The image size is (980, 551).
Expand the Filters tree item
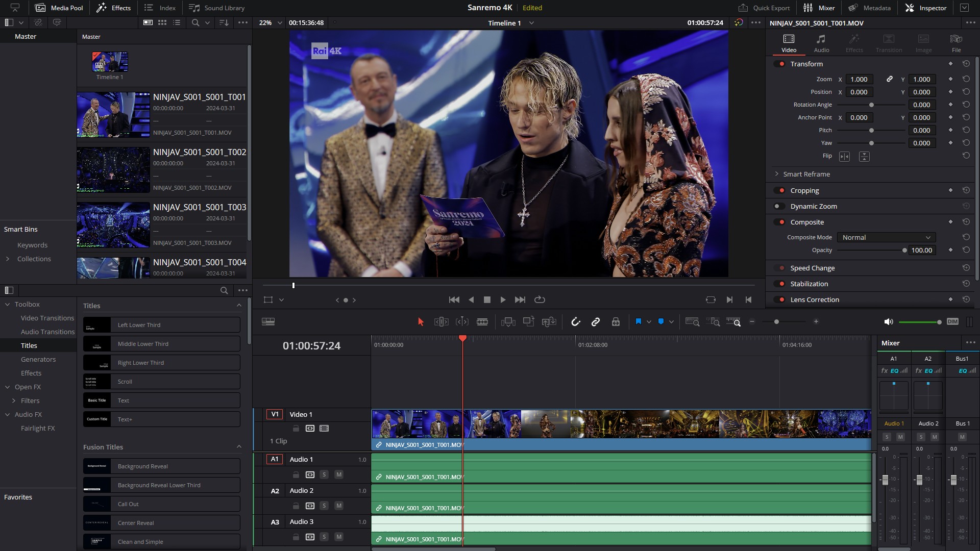14,401
